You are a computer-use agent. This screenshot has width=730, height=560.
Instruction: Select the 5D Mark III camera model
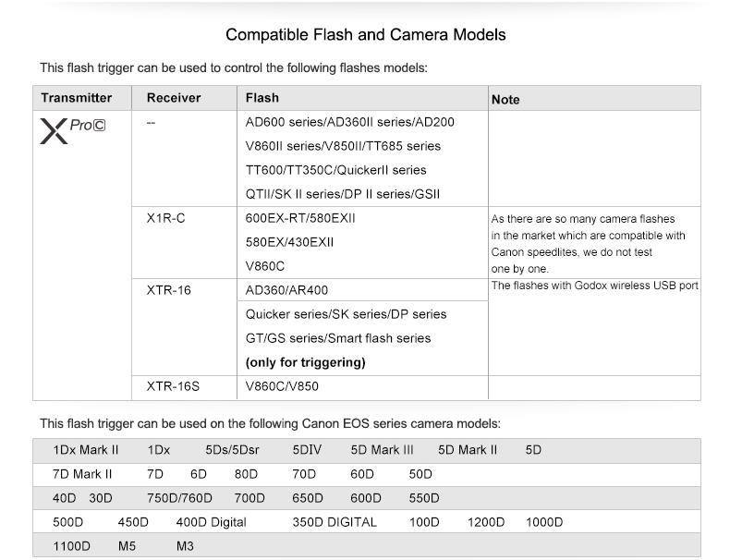click(382, 450)
